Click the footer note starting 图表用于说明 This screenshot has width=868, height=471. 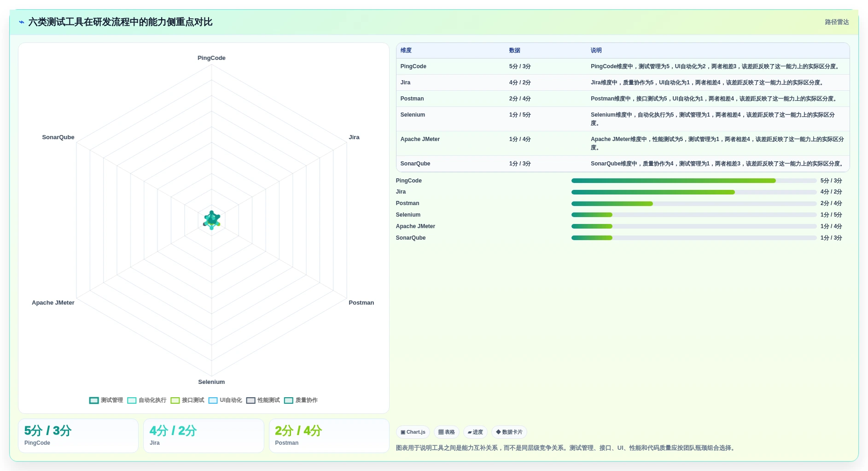click(x=566, y=448)
